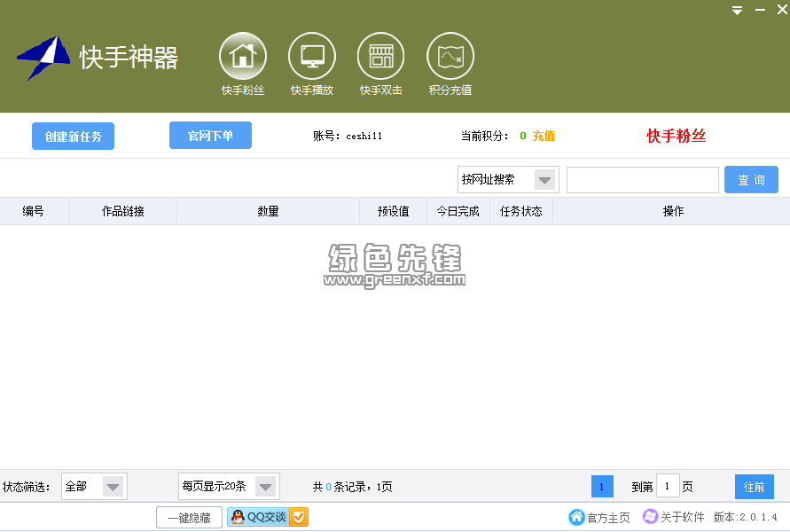Open the 快手粉丝 home icon

coord(243,56)
